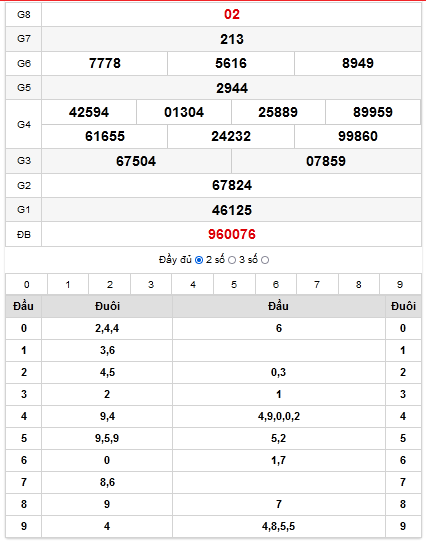Switch to the "3 số" radio option
The image size is (426, 544).
click(265, 260)
